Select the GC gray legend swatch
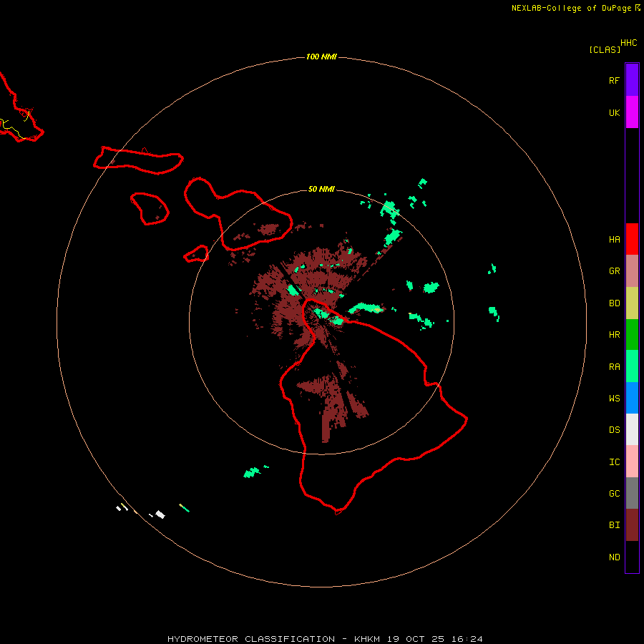The width and height of the screenshot is (644, 644). tap(632, 493)
